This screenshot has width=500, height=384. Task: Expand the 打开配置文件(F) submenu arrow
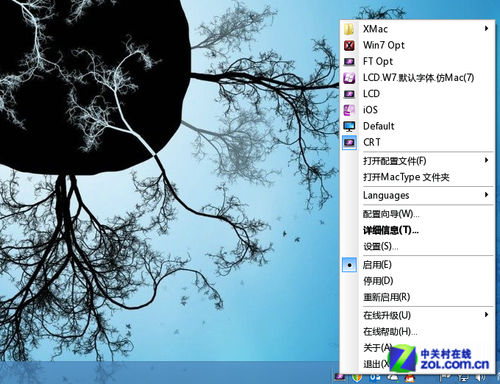[x=487, y=160]
